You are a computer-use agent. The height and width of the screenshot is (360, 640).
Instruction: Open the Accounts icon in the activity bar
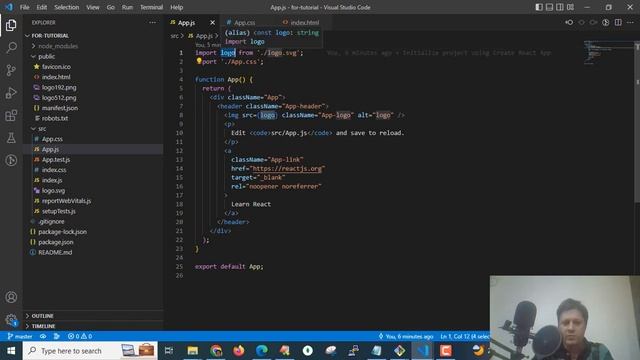[11, 297]
